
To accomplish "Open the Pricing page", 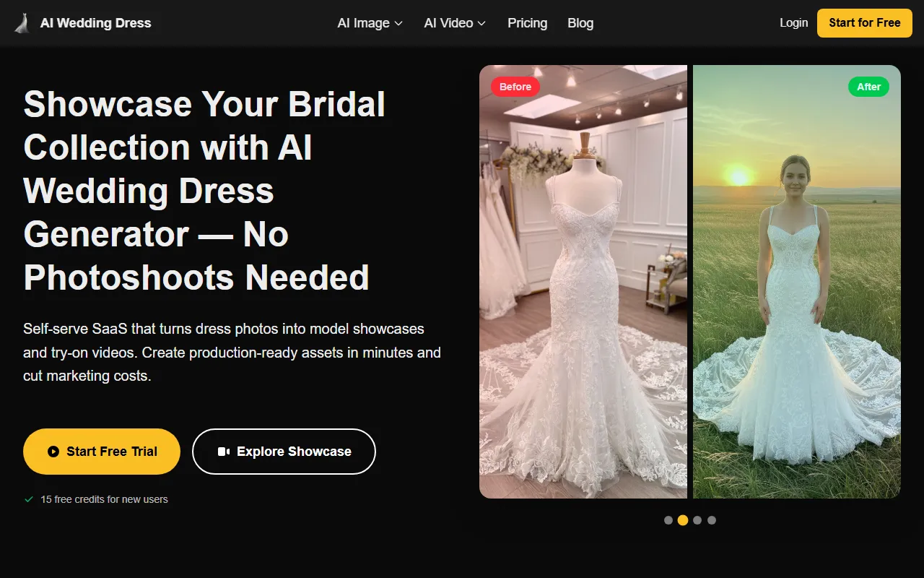I will [527, 23].
